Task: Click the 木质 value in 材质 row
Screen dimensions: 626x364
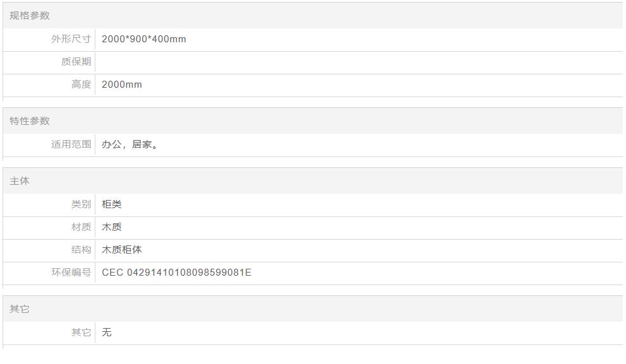Action: coord(112,227)
